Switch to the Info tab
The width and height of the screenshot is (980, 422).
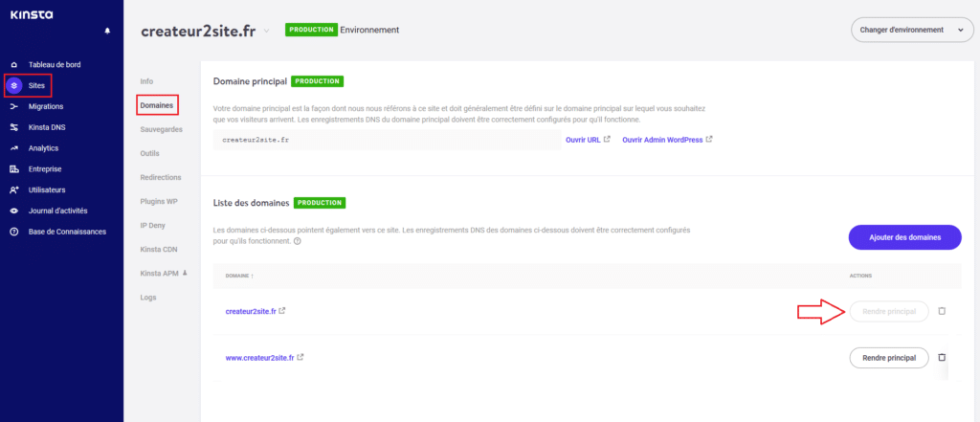[x=146, y=81]
